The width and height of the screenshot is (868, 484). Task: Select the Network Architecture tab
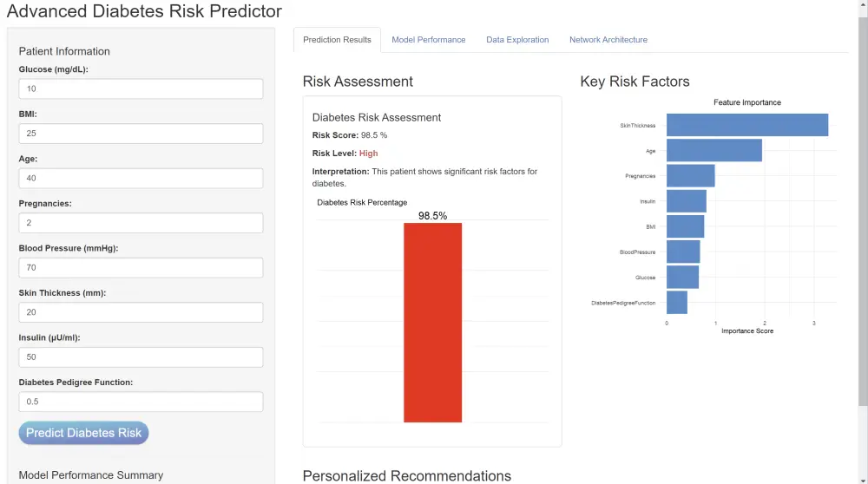[x=608, y=40]
